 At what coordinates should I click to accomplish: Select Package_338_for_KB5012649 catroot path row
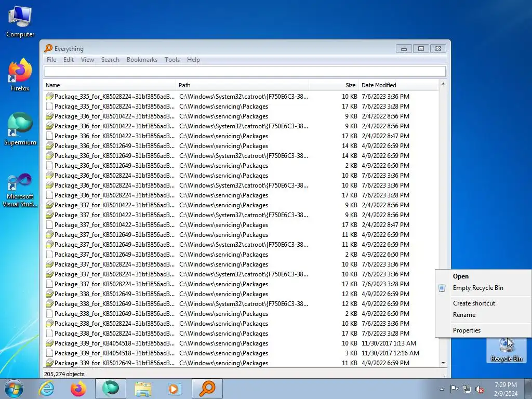[241, 303]
